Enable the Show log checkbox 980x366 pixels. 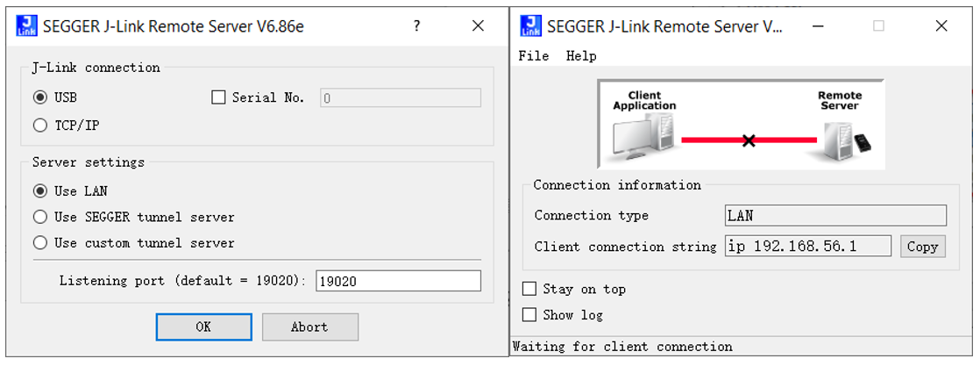click(x=529, y=315)
